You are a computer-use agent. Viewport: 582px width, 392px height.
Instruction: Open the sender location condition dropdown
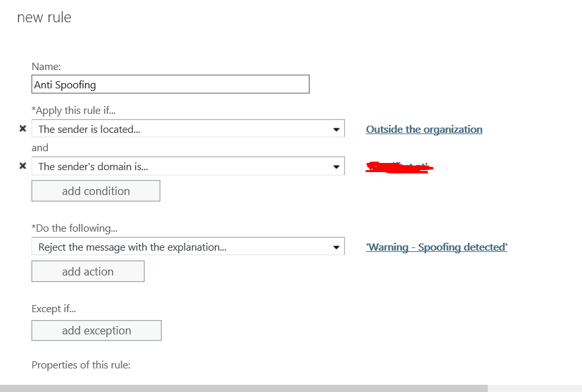336,128
